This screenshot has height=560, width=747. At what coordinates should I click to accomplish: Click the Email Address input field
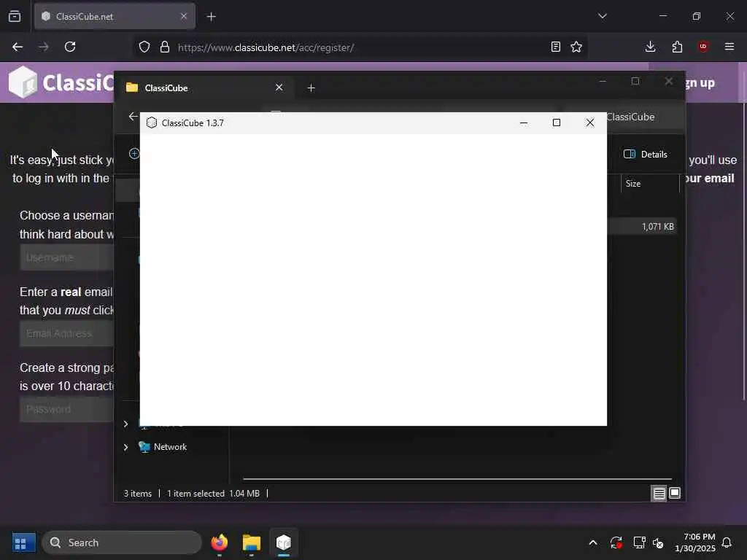tap(66, 333)
